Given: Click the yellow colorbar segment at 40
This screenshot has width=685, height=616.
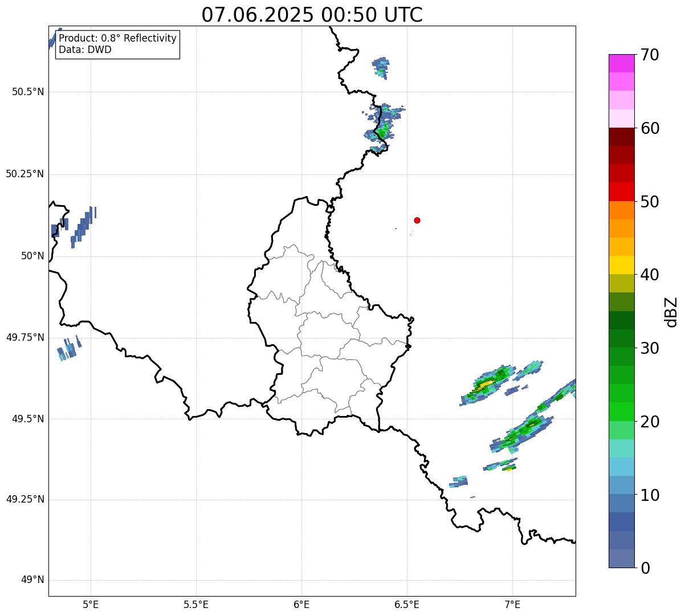Looking at the screenshot, I should tap(621, 265).
